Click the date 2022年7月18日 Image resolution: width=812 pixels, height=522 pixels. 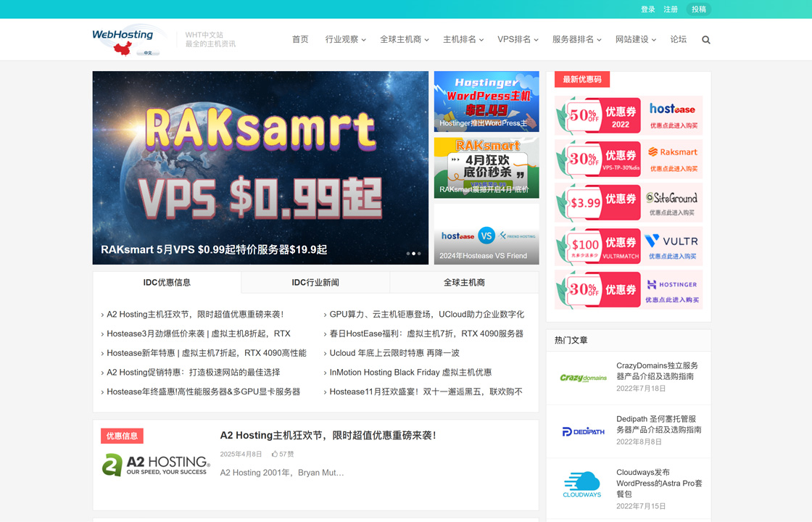(x=641, y=389)
